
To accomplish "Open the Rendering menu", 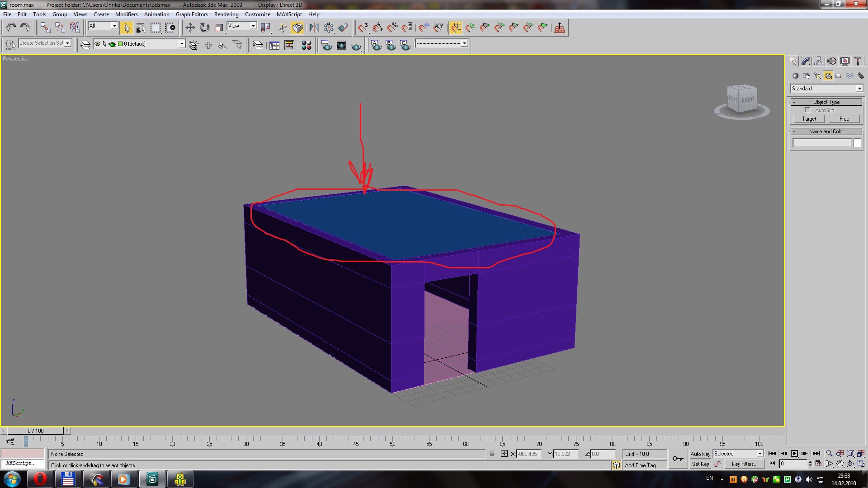I will click(x=226, y=14).
